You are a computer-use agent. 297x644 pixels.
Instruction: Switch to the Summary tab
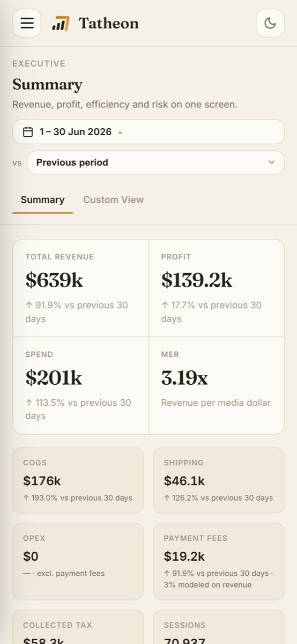click(43, 200)
